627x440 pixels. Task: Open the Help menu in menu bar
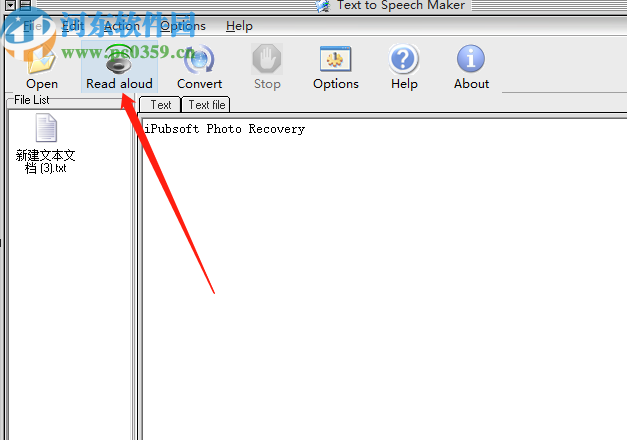239,26
